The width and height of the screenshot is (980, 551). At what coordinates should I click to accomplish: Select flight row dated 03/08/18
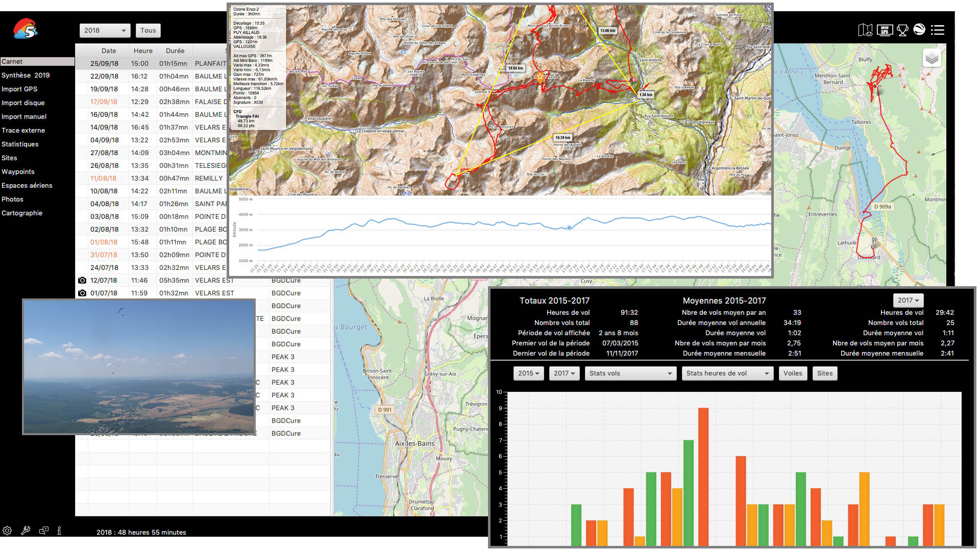point(152,216)
